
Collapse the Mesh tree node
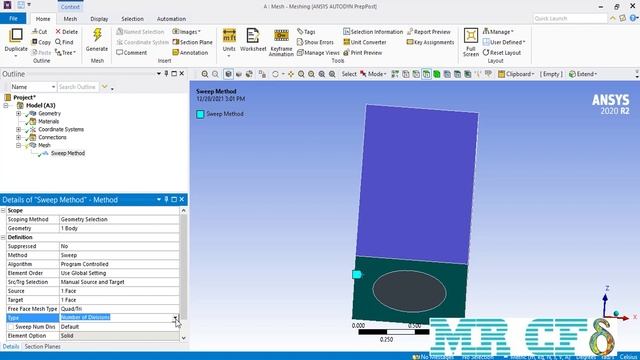point(18,145)
